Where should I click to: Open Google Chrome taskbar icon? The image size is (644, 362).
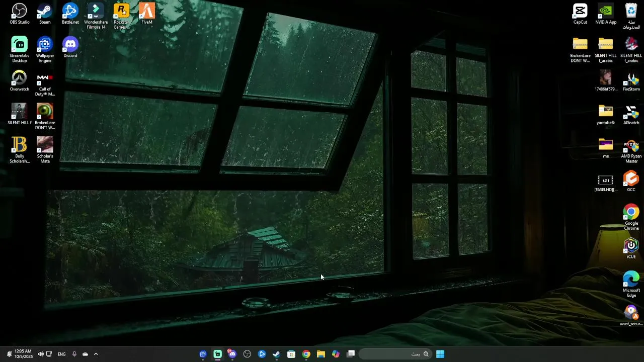[306, 354]
